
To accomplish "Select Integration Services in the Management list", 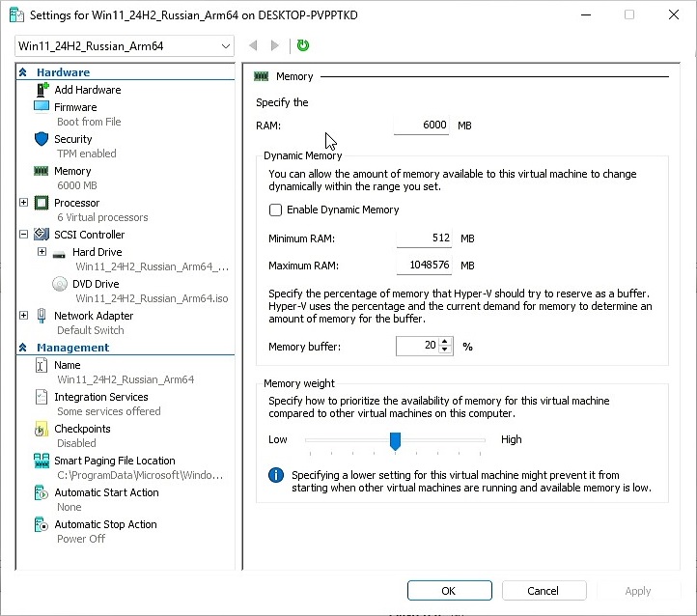I will pos(100,397).
